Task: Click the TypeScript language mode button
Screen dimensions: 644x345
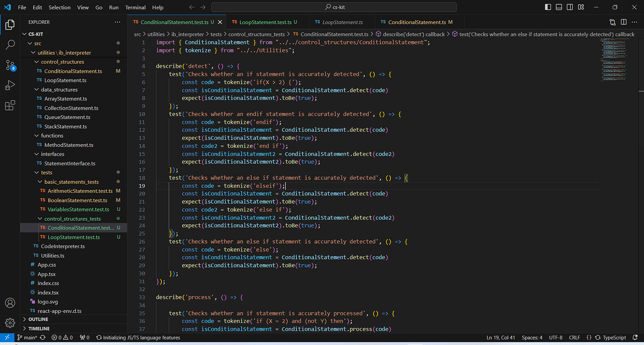Action: [x=614, y=337]
